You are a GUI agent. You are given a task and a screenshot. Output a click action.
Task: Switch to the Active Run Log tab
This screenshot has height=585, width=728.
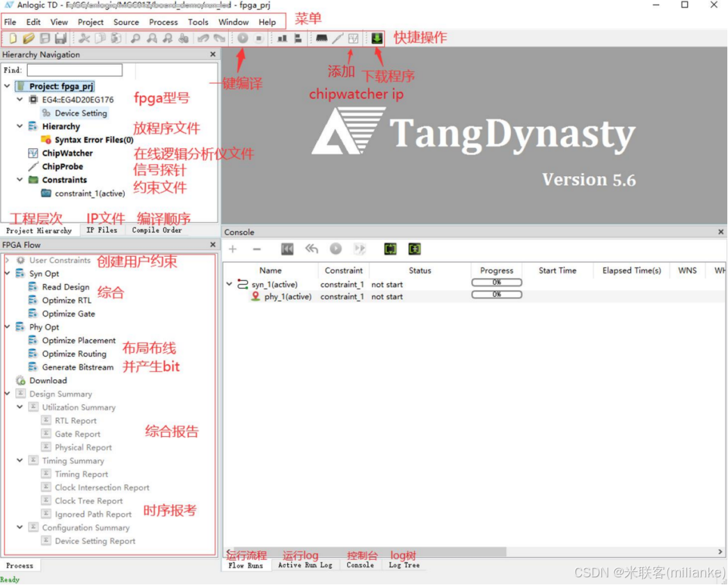point(305,565)
